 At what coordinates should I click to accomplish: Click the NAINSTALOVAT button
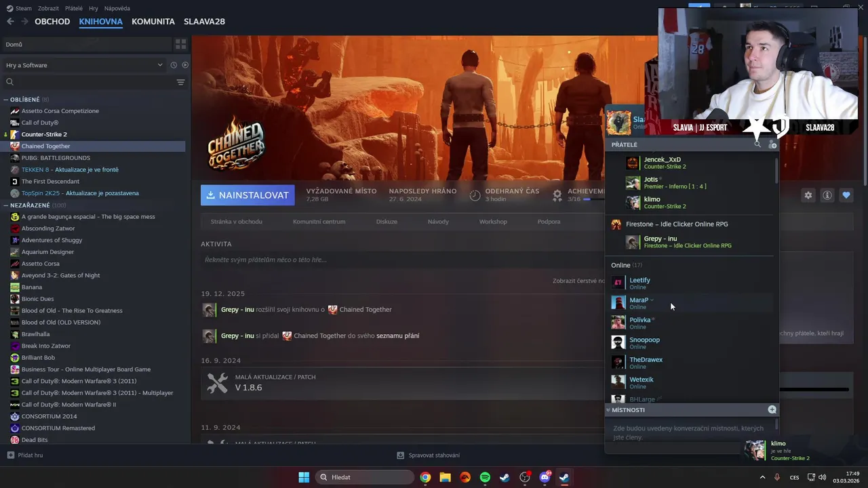tap(248, 195)
